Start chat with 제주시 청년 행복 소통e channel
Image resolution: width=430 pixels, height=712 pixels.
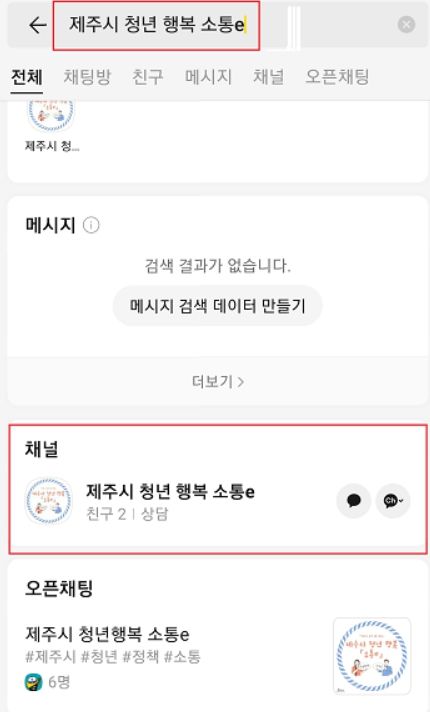(x=354, y=501)
